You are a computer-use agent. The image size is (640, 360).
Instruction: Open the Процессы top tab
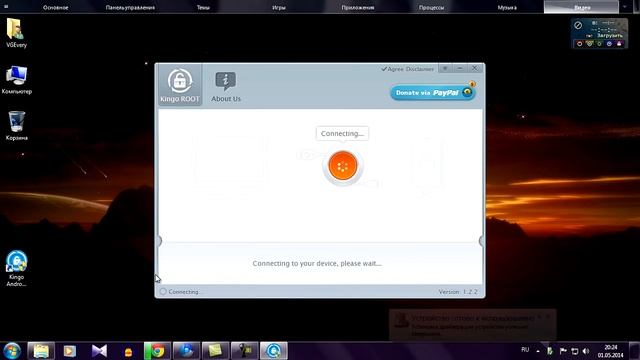(431, 7)
